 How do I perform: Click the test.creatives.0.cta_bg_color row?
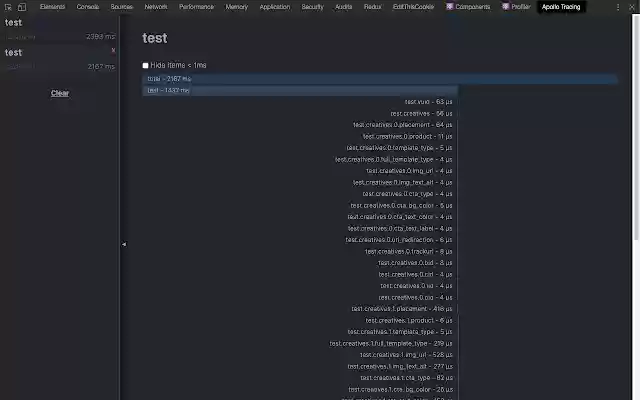pyautogui.click(x=401, y=206)
